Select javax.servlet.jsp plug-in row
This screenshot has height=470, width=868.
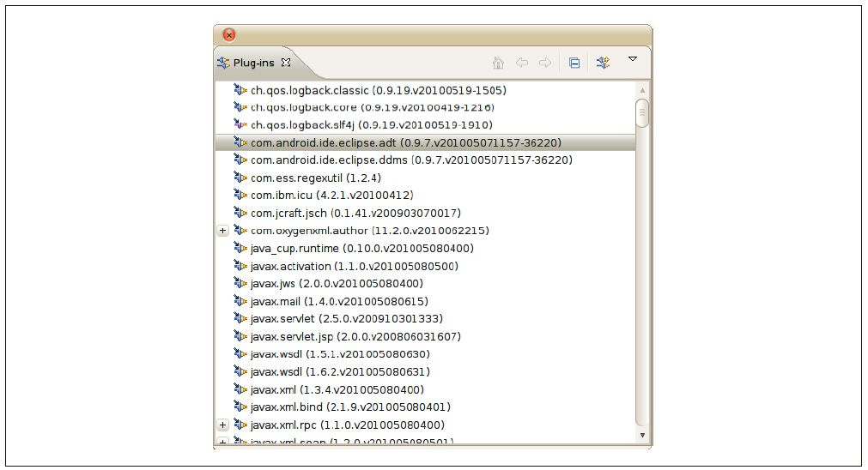pos(425,337)
